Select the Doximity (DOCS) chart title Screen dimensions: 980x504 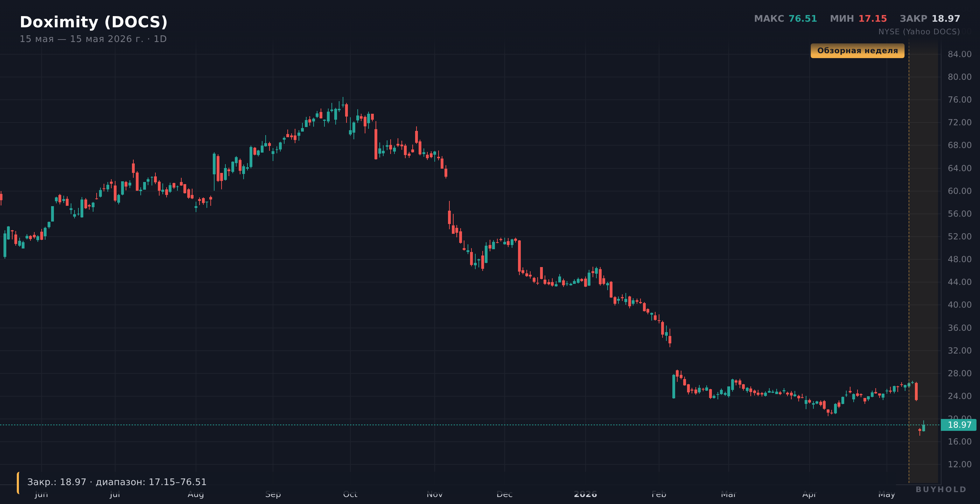tap(93, 22)
